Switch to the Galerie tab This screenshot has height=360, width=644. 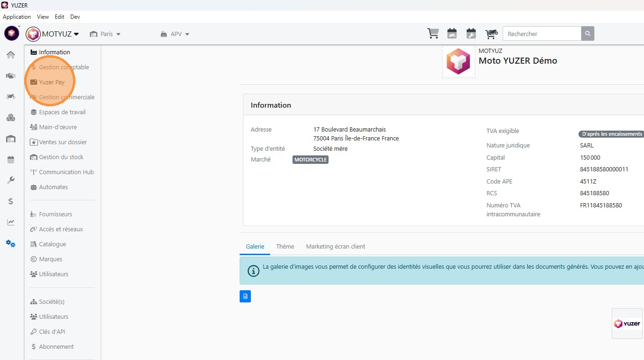[x=255, y=246]
